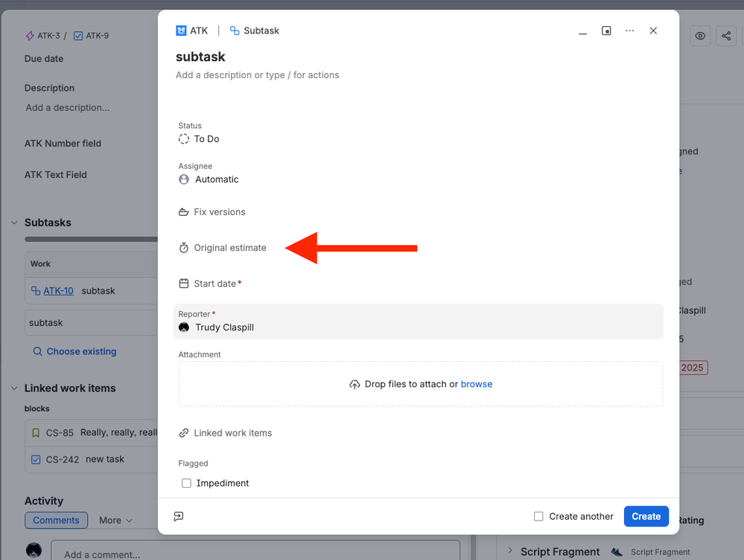Enable the Create another checkbox
Viewport: 744px width, 560px height.
[538, 516]
